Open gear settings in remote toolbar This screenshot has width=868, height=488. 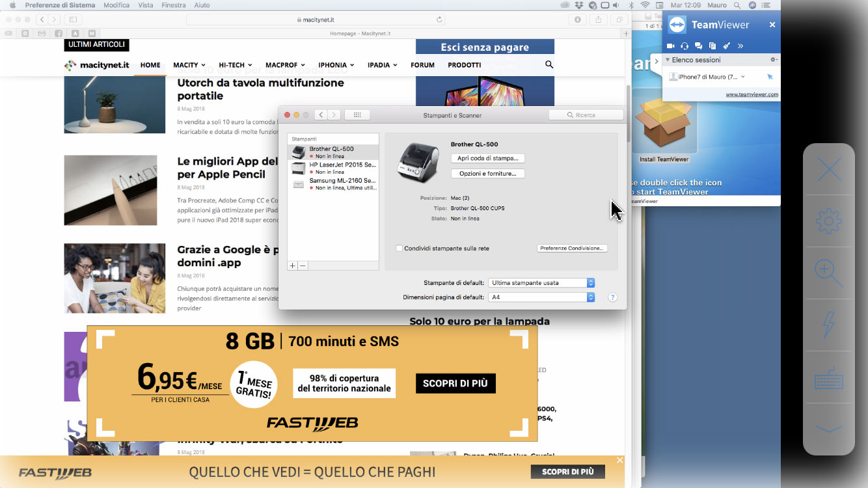[829, 221]
